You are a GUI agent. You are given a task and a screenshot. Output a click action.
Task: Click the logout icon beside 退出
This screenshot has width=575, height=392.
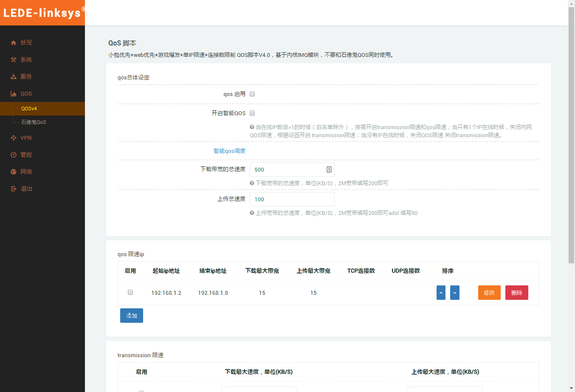[14, 189]
